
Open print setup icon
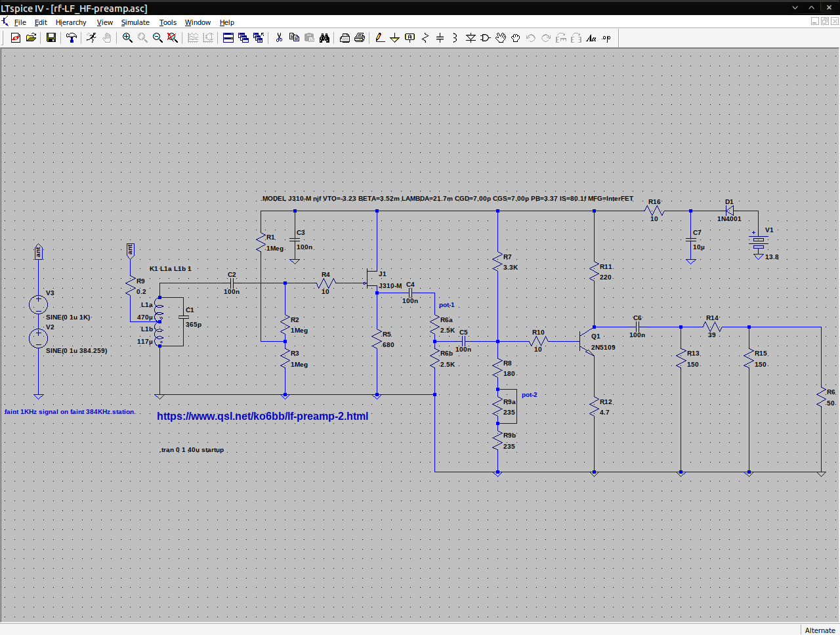[345, 38]
